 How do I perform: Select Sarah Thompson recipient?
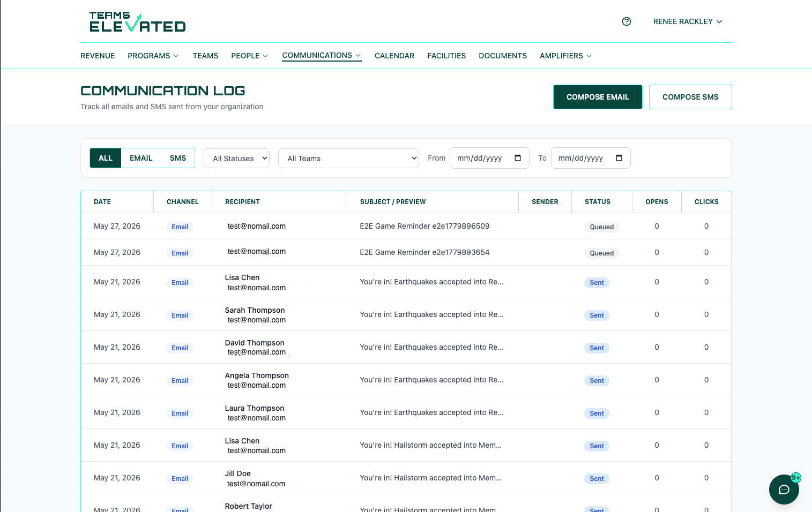[255, 310]
